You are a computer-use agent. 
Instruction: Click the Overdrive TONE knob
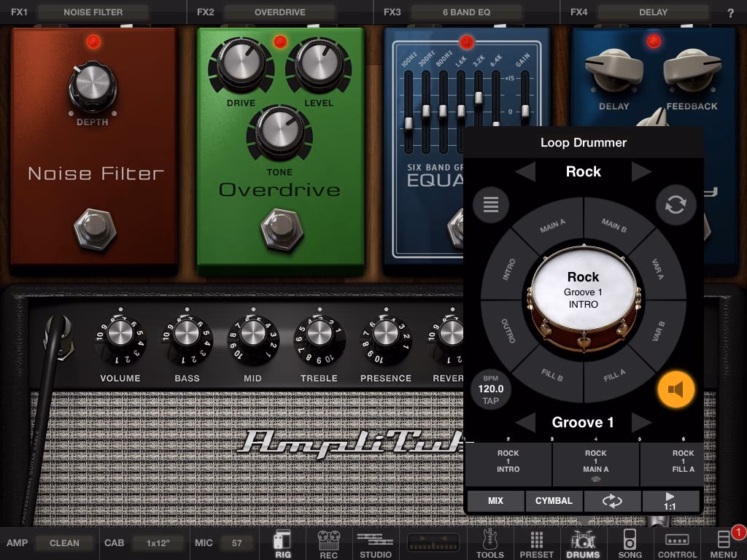coord(279,131)
